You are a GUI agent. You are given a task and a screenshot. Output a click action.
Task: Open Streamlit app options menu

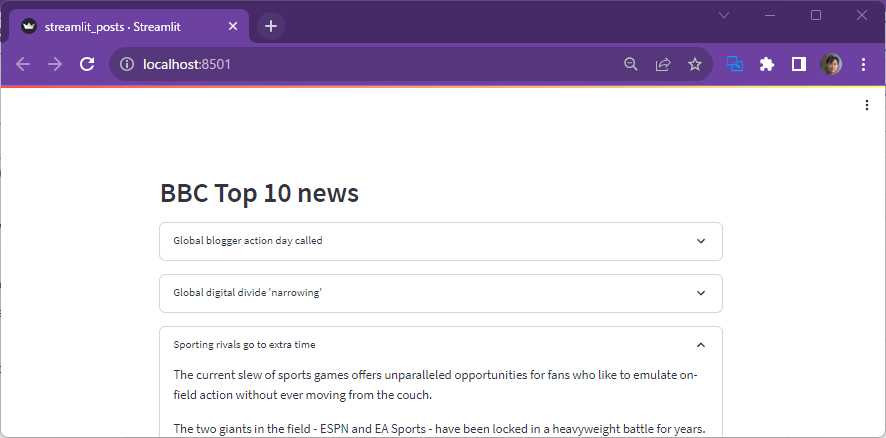coord(867,105)
